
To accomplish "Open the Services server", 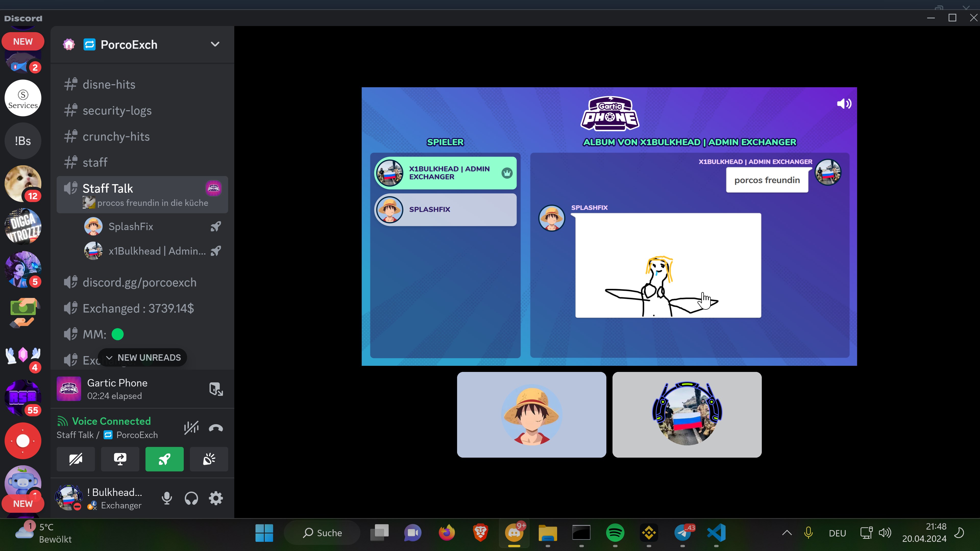I will (x=23, y=98).
